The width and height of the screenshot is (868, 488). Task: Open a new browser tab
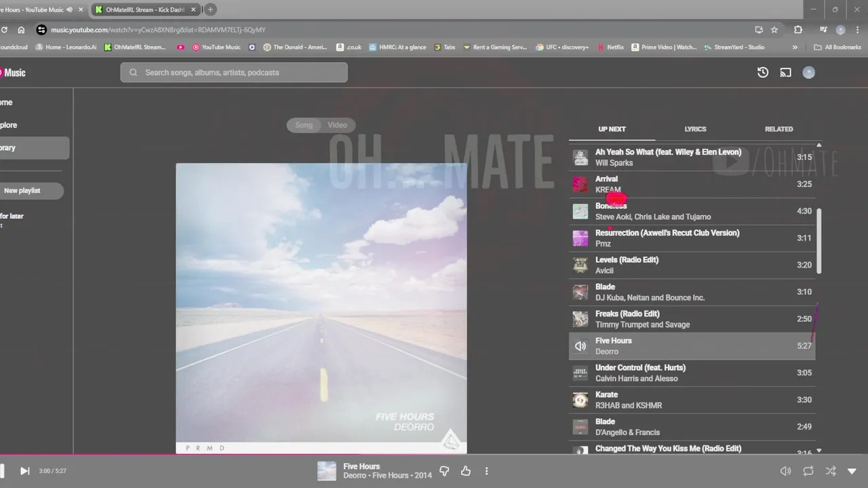[x=210, y=9]
